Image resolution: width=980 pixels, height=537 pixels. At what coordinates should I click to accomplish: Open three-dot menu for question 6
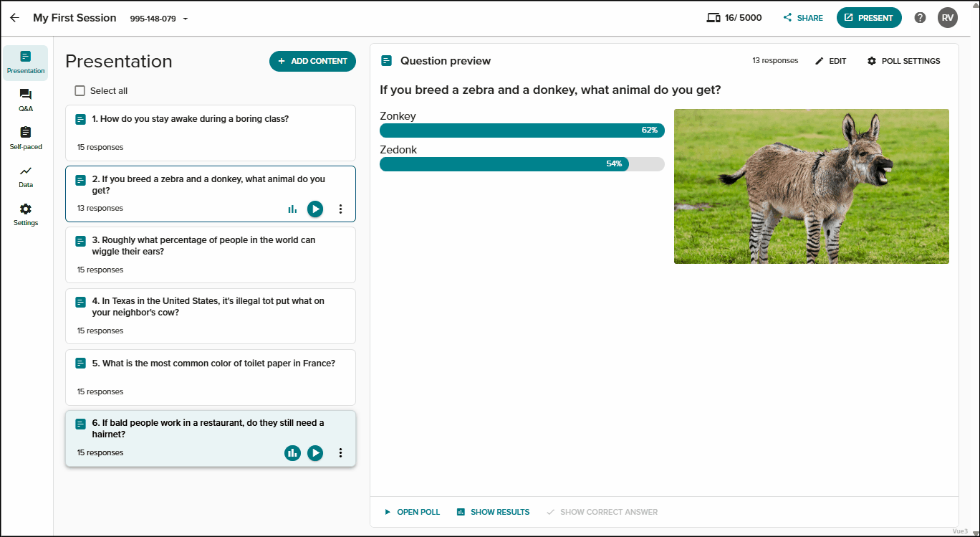tap(340, 453)
